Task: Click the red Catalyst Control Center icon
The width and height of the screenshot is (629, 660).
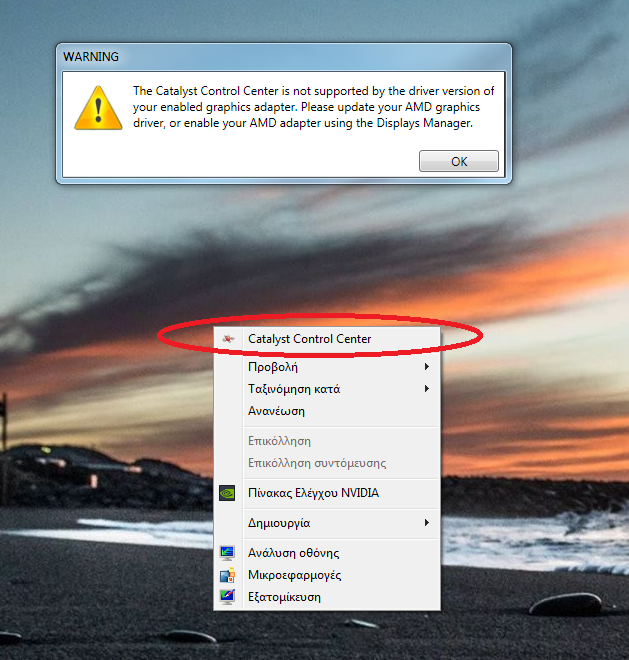Action: (x=228, y=338)
